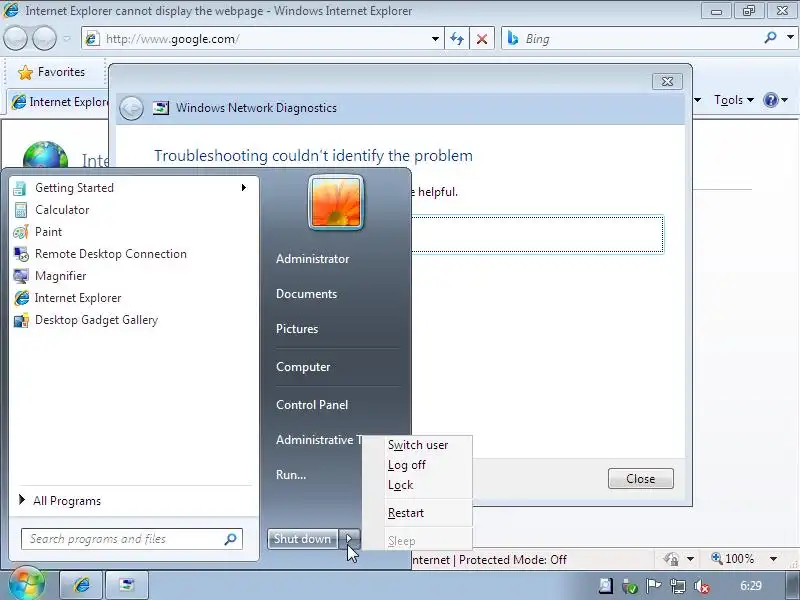
Task: Click the IE Back navigation button
Action: (15, 38)
